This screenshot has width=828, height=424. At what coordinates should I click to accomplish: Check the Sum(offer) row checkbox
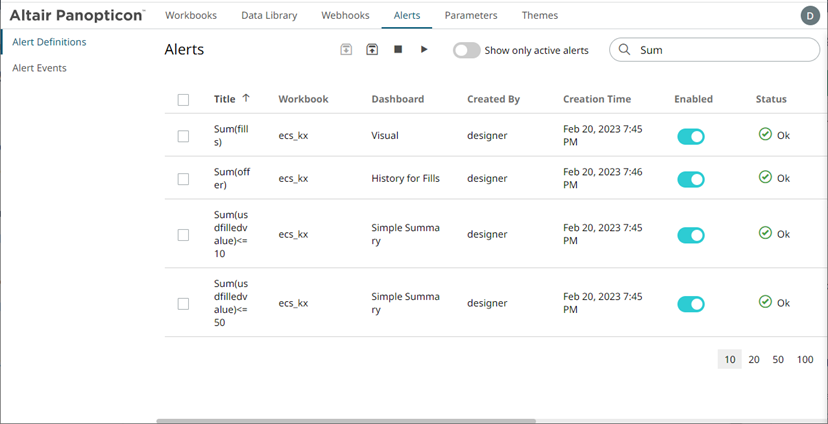point(183,179)
